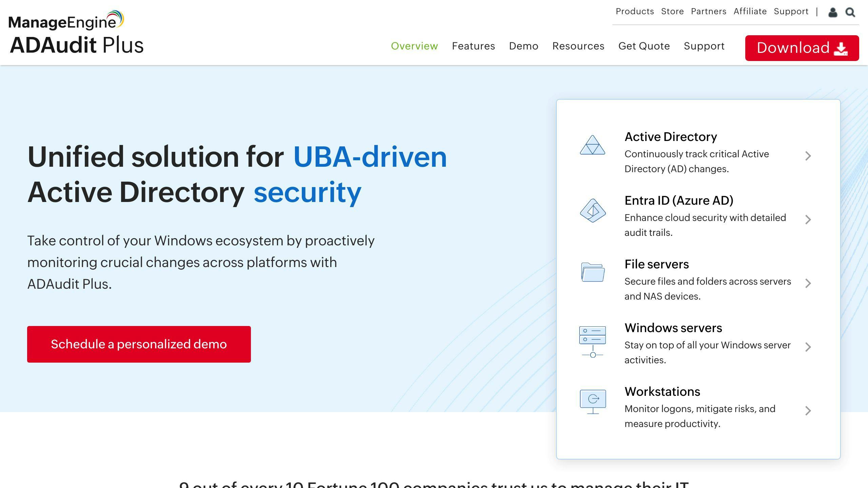Click 'Continuously track critical Active Directory' description

[x=697, y=161]
